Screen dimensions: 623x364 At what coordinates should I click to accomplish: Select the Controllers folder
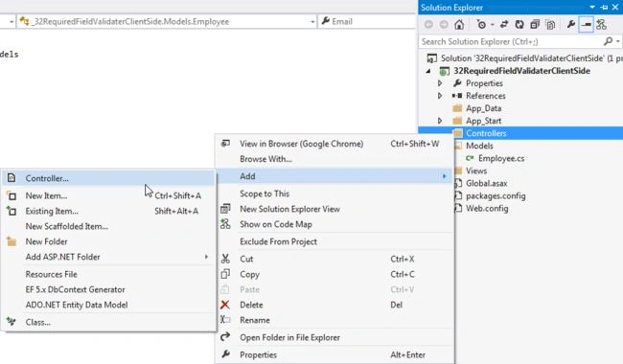486,133
